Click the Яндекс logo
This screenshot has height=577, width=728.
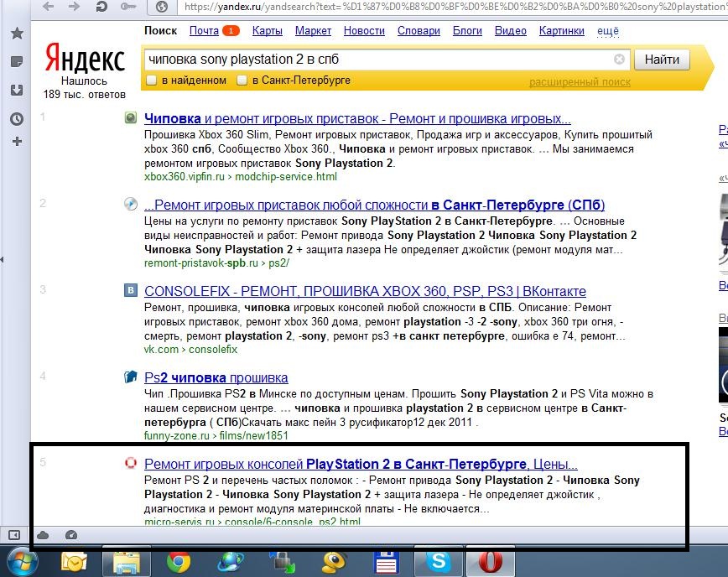coord(85,58)
